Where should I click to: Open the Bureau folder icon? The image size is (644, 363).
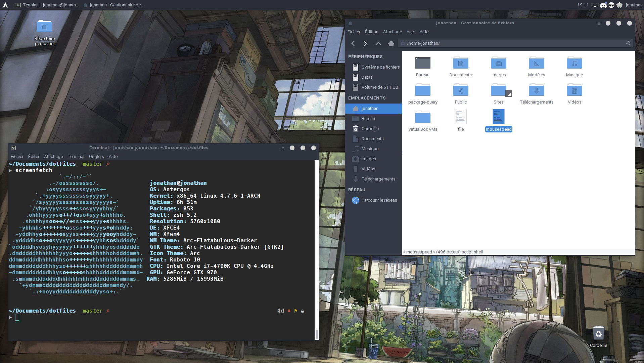[422, 67]
